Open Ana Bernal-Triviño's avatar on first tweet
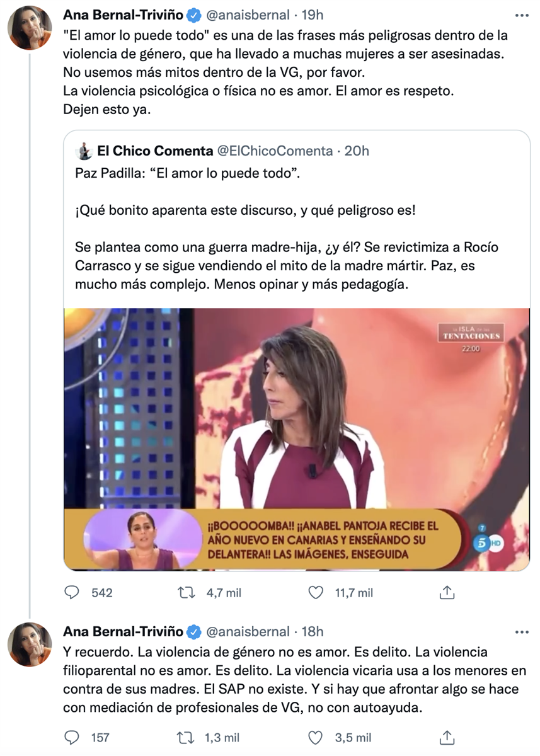Screen dimensions: 540x756 tap(29, 28)
